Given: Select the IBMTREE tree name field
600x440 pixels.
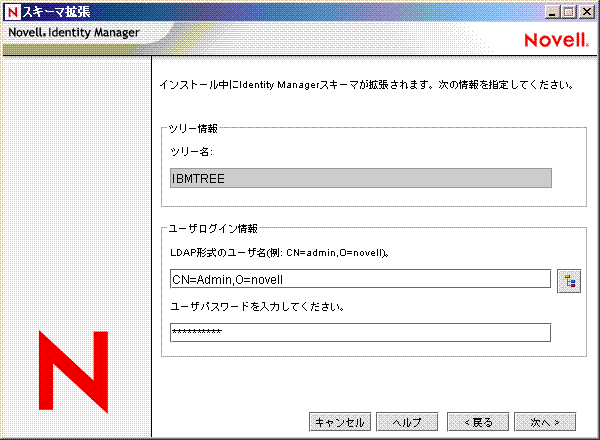Looking at the screenshot, I should [360, 178].
